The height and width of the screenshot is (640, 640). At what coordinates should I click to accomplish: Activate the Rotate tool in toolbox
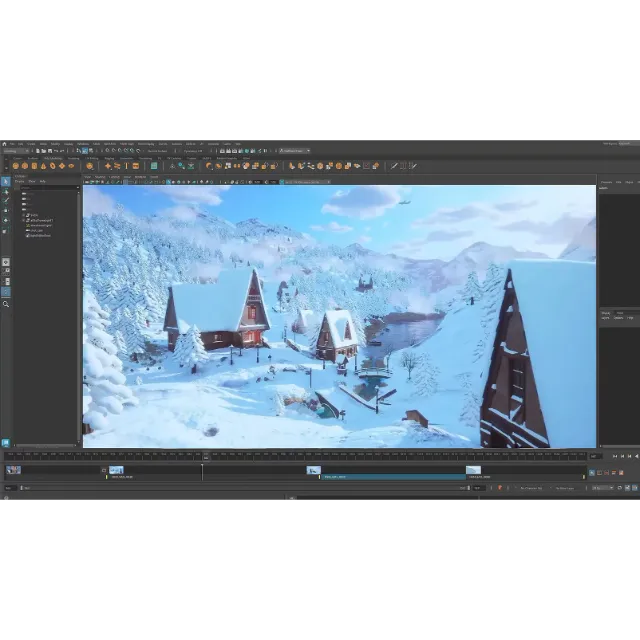click(6, 220)
